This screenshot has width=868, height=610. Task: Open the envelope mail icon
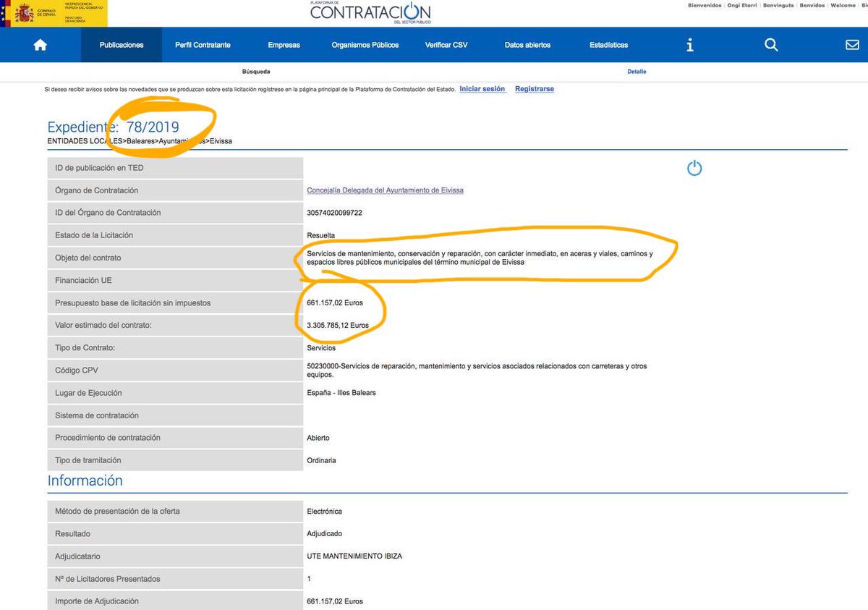[x=852, y=45]
